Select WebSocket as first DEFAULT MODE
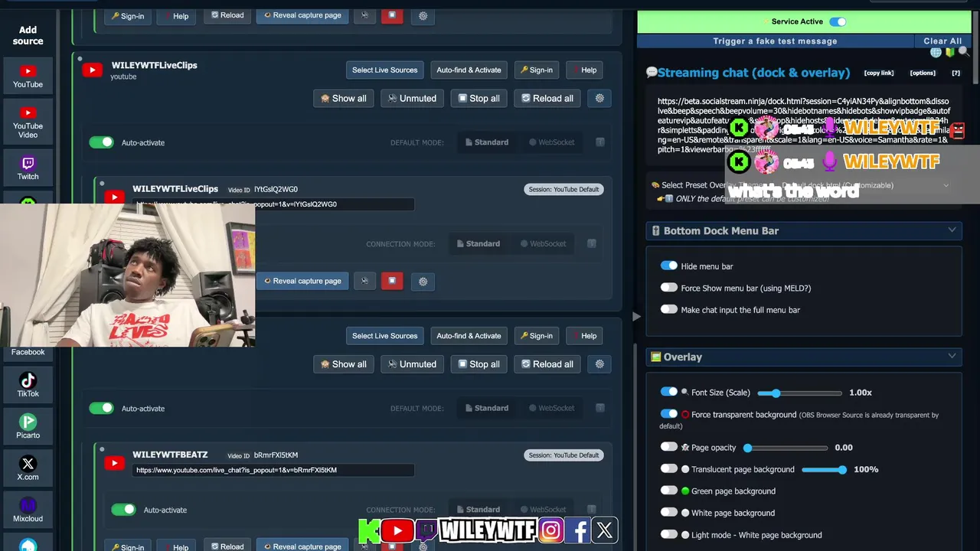This screenshot has width=980, height=551. (x=551, y=142)
